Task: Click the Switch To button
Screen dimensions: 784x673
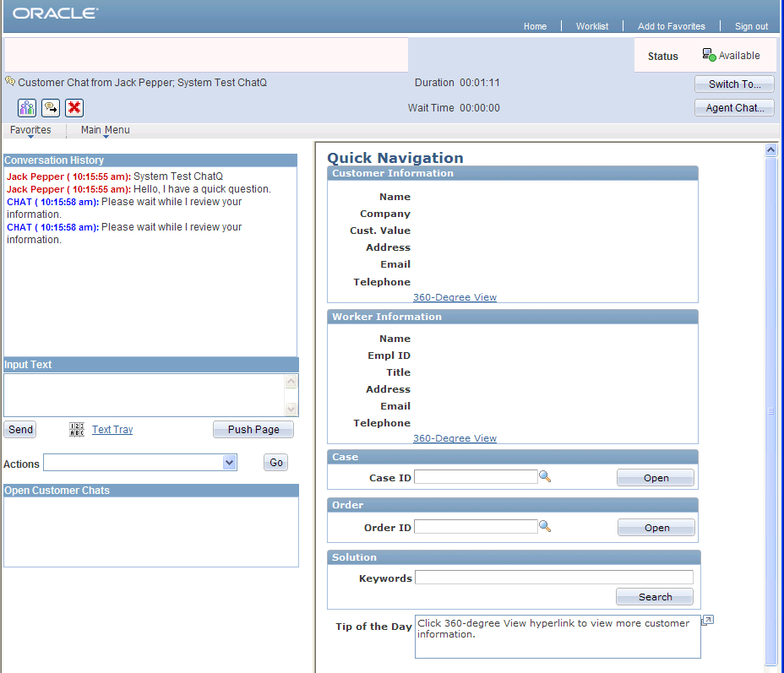Action: coord(733,84)
